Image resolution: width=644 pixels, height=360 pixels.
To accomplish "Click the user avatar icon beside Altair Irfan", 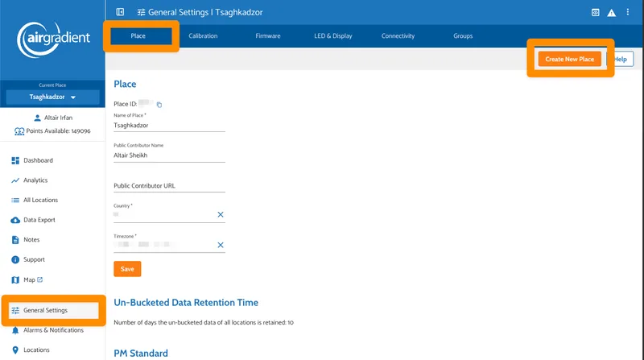I will coord(37,118).
